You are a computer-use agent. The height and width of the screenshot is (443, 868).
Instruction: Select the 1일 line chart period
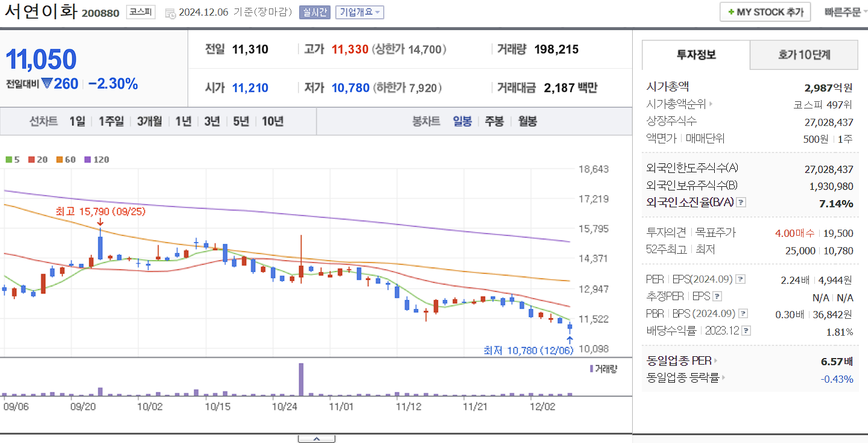click(x=77, y=121)
